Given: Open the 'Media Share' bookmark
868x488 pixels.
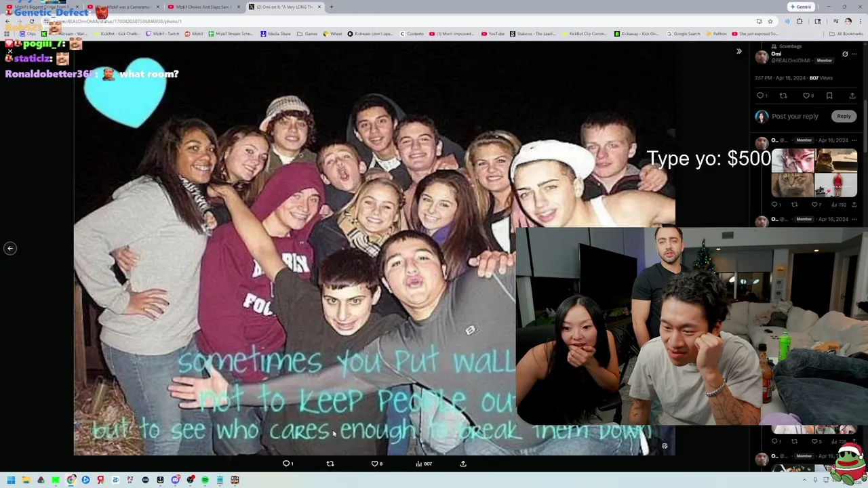Looking at the screenshot, I should (x=276, y=34).
